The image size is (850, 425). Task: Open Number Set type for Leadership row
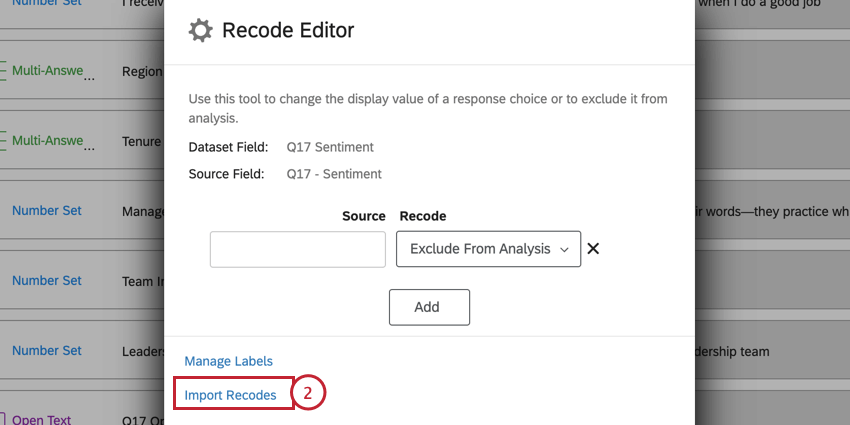[47, 351]
